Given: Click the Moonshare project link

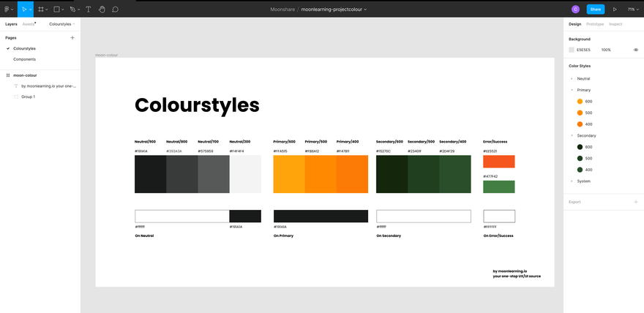Looking at the screenshot, I should tap(282, 9).
